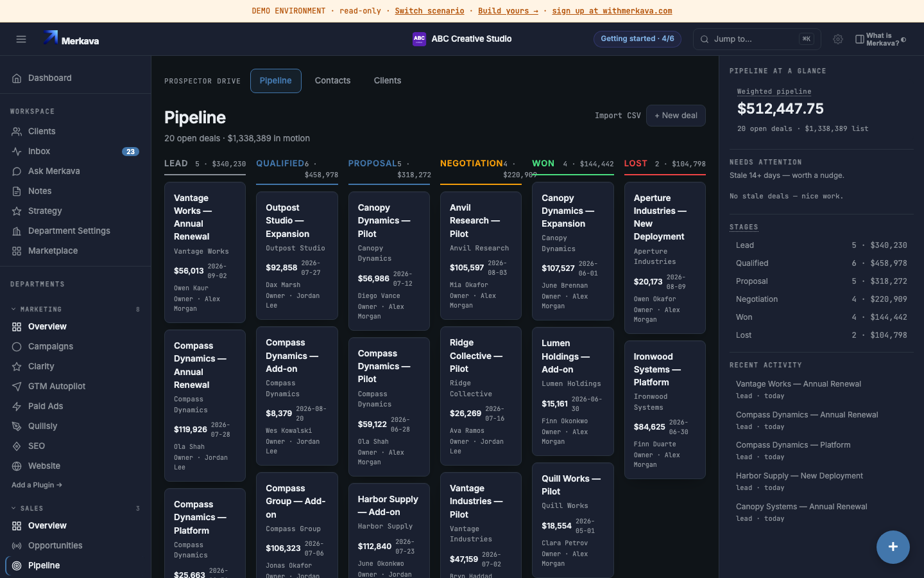Click the Qualified row in Stages
This screenshot has height=578, width=924.
click(821, 263)
